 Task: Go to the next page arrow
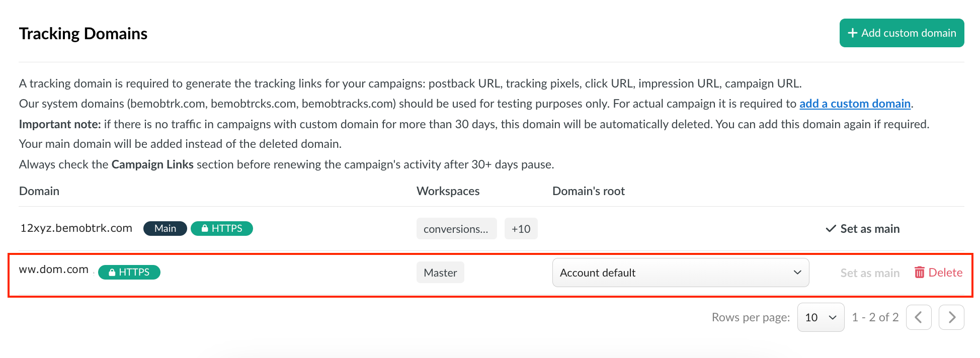pos(951,317)
